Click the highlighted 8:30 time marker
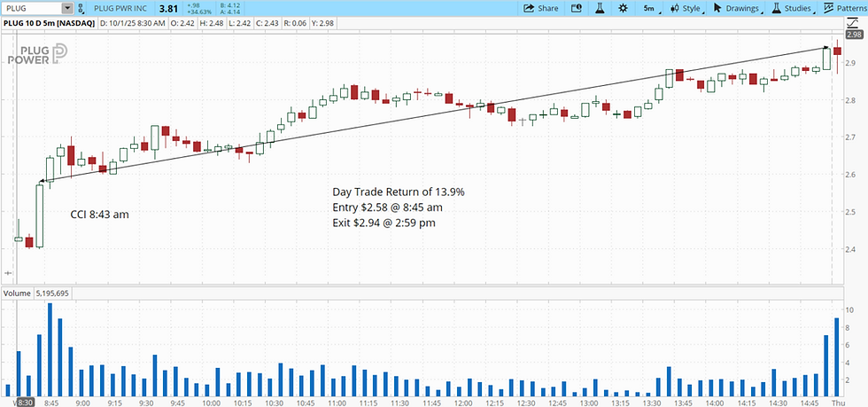Image resolution: width=868 pixels, height=407 pixels. click(25, 403)
